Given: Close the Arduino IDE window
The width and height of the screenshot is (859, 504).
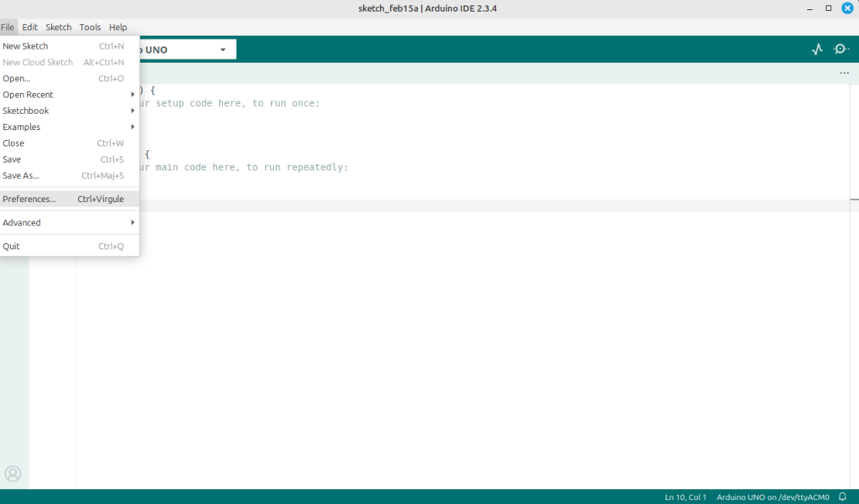Looking at the screenshot, I should click(x=847, y=8).
